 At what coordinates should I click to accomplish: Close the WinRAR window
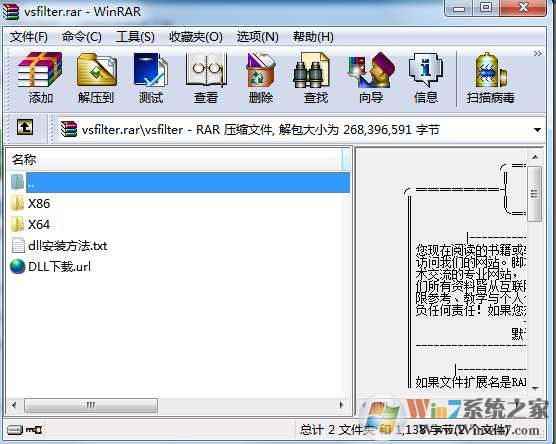tap(523, 8)
